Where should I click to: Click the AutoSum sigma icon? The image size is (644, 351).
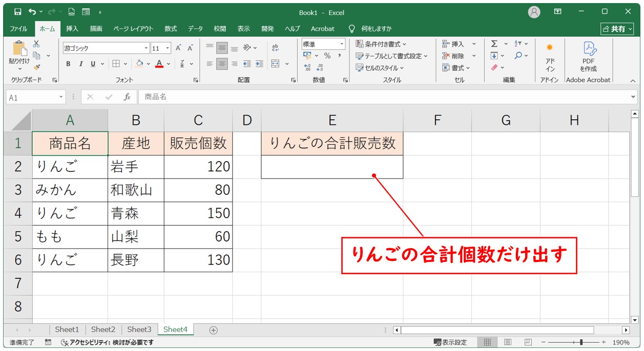point(494,44)
